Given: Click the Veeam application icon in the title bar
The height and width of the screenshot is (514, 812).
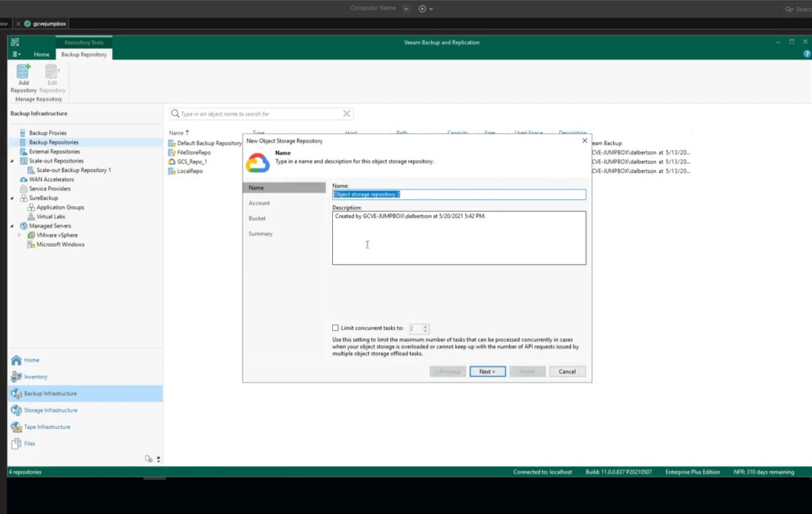Looking at the screenshot, I should point(15,43).
